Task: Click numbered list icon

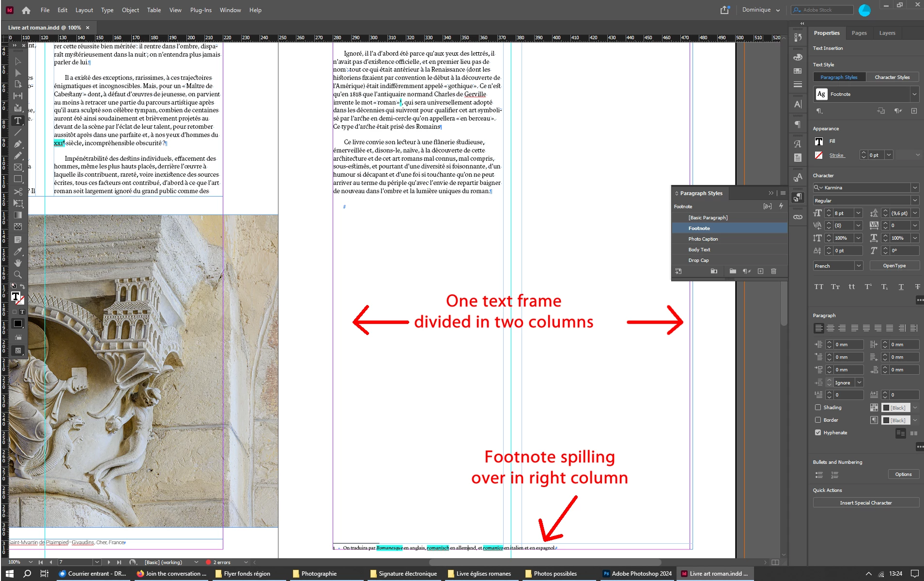Action: click(834, 475)
